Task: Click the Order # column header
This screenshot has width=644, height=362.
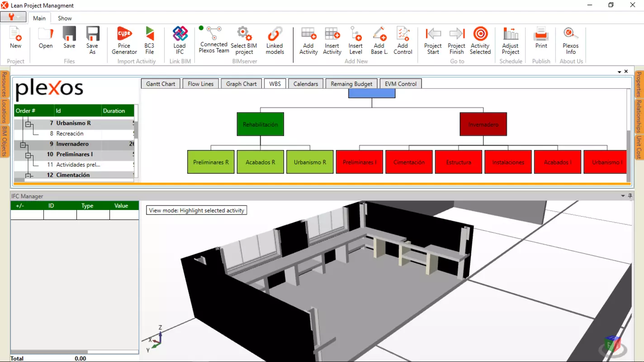Action: point(33,111)
